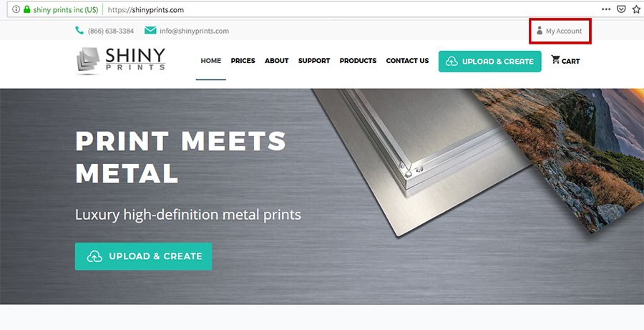Click the green padlock security icon
Screen dimensions: 644x330
26,9
